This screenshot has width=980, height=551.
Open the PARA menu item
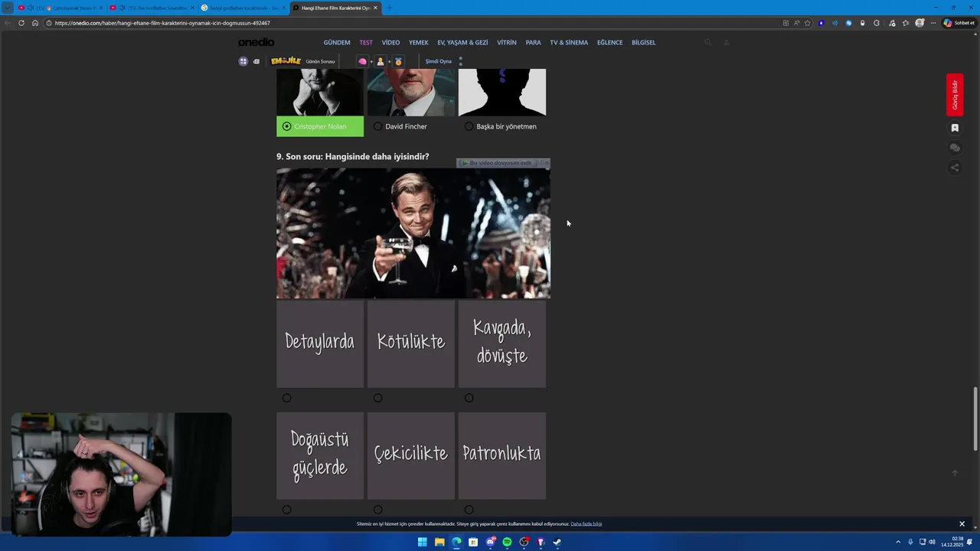point(533,42)
